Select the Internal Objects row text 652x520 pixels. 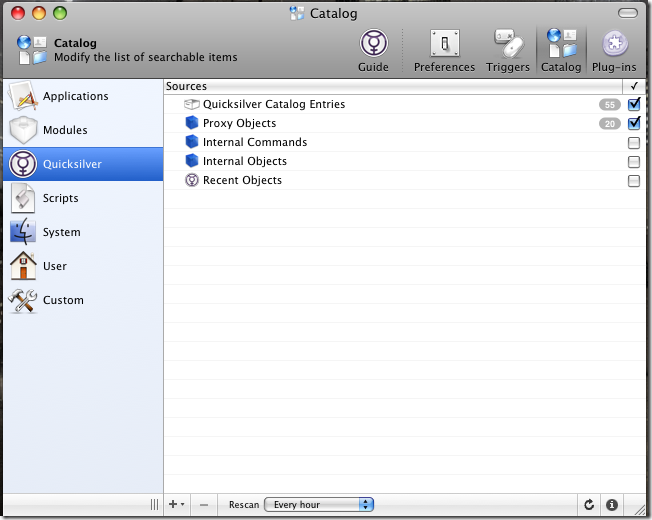(245, 161)
